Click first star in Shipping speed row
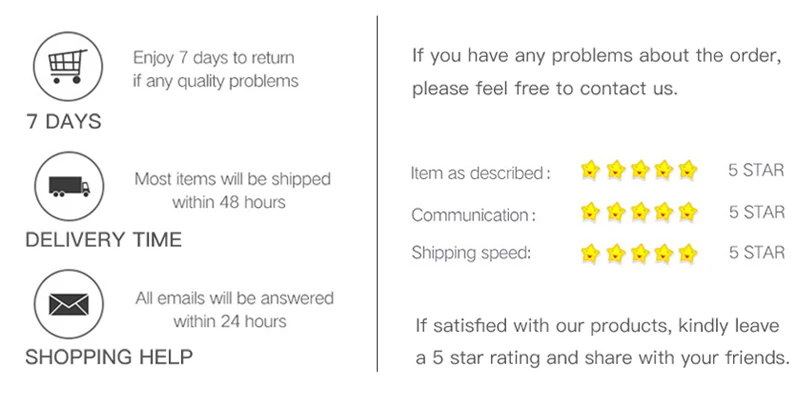Viewport: 800px width, 420px height. [x=590, y=253]
